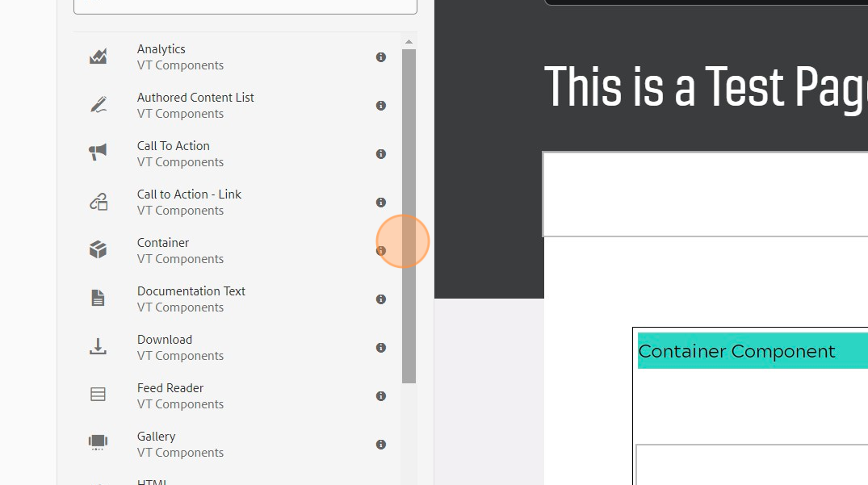
Task: Select the Container Component title bar
Action: point(753,350)
